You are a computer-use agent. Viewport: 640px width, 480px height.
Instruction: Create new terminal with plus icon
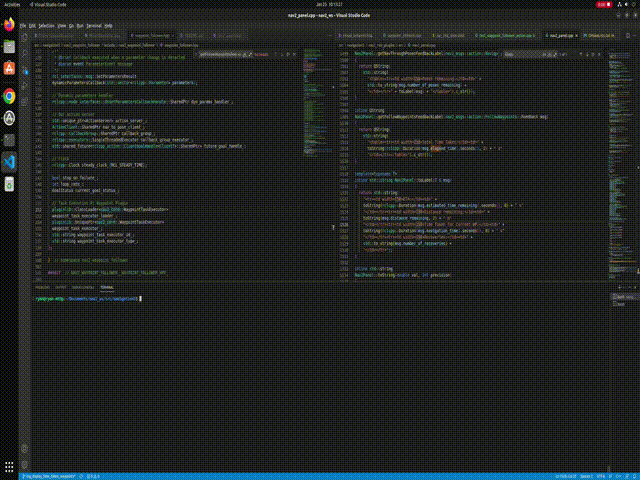coord(620,287)
